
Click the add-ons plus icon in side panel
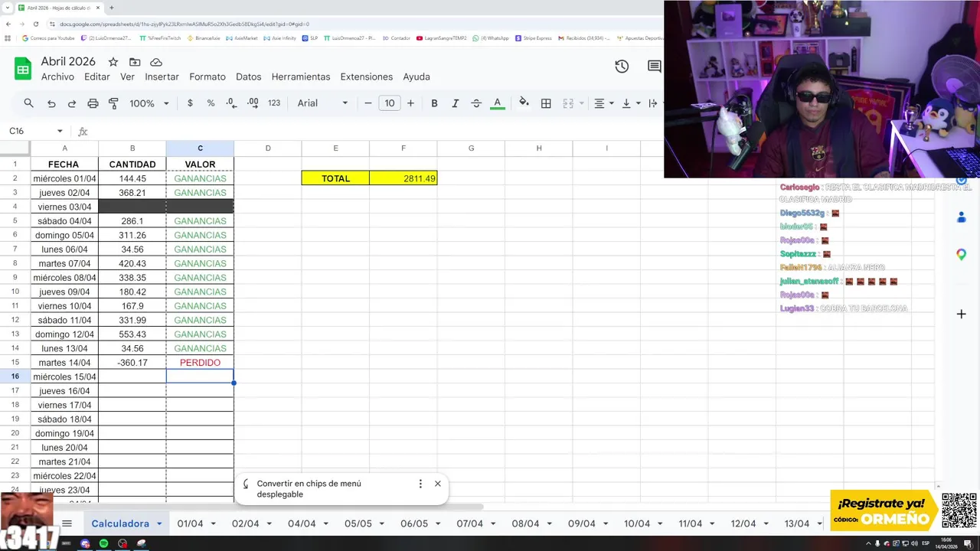pyautogui.click(x=961, y=314)
